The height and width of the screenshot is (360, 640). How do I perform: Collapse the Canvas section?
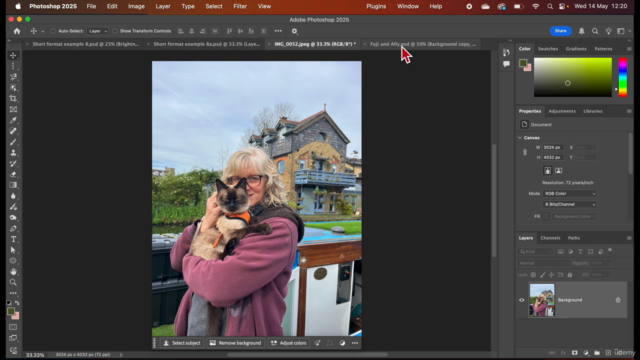click(x=520, y=138)
